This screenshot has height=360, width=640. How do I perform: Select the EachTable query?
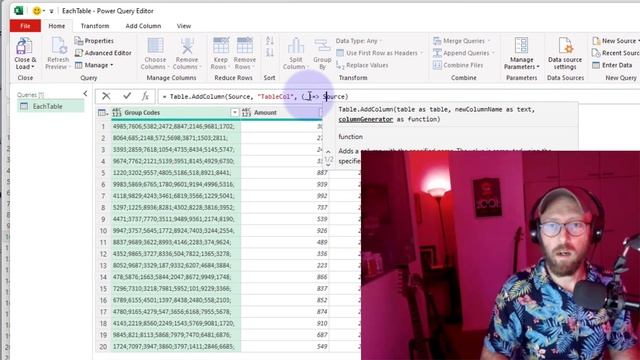coord(51,106)
